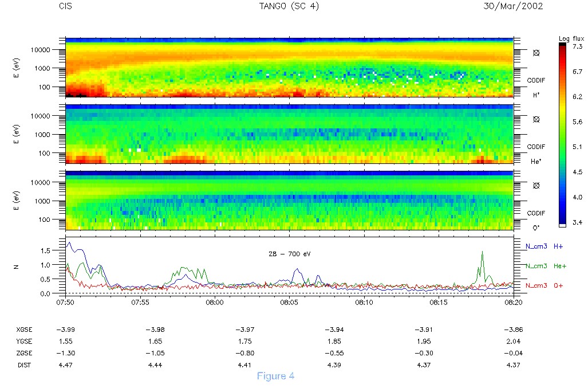Click the CIS instrument label
The width and height of the screenshot is (588, 388).
[x=65, y=6]
